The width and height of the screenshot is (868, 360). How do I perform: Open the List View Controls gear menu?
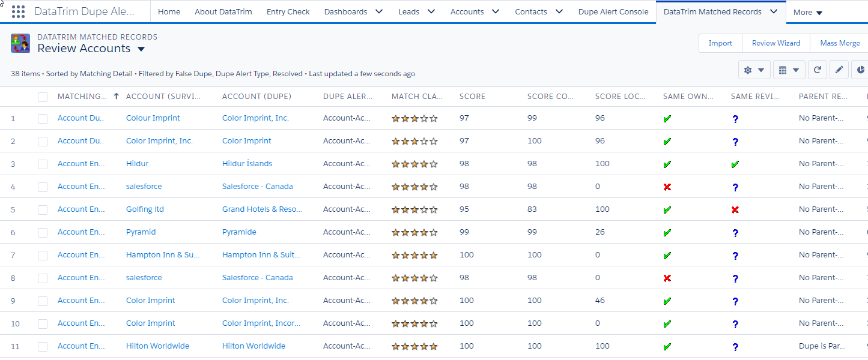coord(754,70)
